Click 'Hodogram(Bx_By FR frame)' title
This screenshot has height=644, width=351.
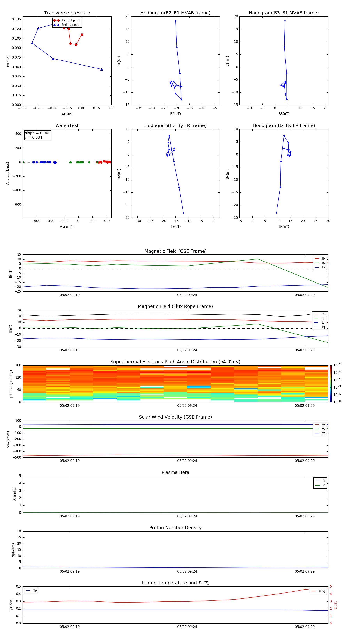click(284, 125)
